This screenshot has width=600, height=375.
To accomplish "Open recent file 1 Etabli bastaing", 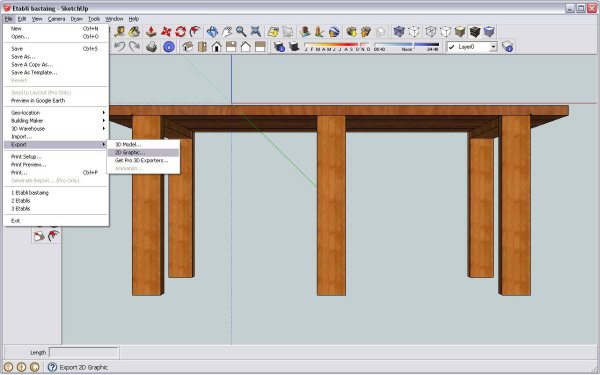I will [x=57, y=192].
